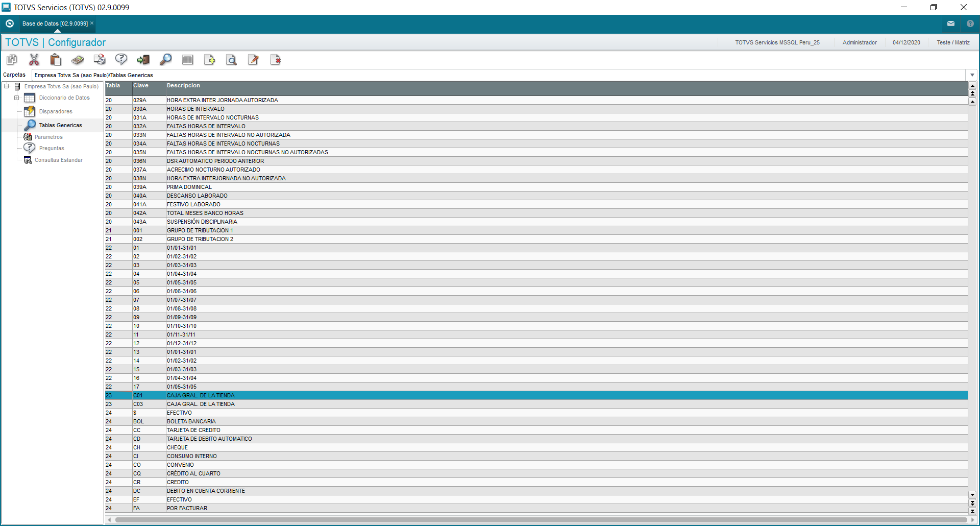
Task: Click the Delete record red-X icon
Action: click(275, 60)
